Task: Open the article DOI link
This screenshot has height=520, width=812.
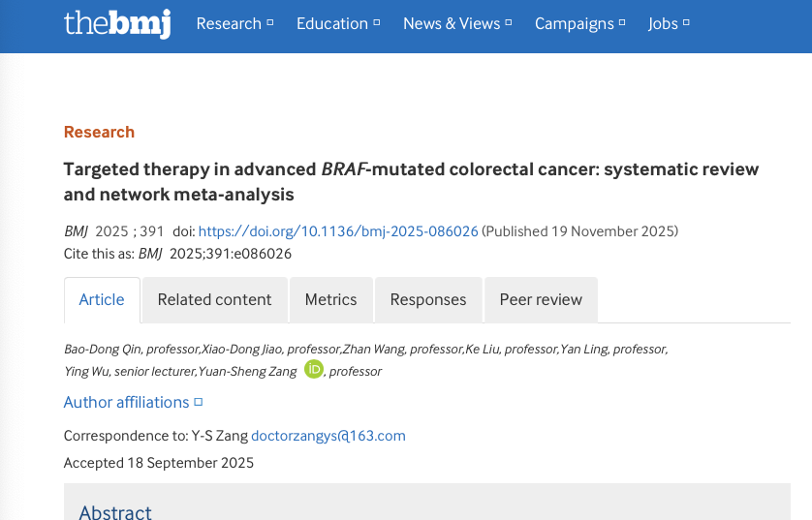Action: coord(338,231)
